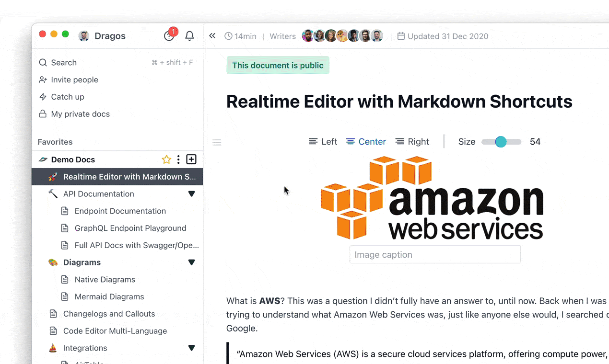This screenshot has width=609, height=364.
Task: Toggle Center alignment for the image
Action: point(366,141)
